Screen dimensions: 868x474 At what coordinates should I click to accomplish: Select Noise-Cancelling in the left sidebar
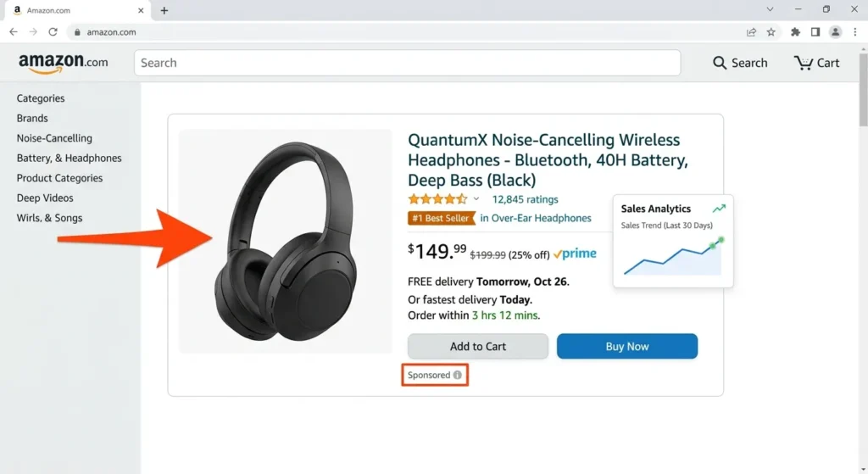[x=54, y=138]
